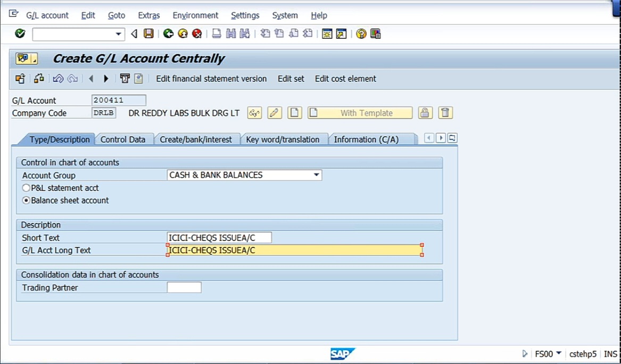Click the Next Page icon
The image size is (621, 364).
[293, 34]
